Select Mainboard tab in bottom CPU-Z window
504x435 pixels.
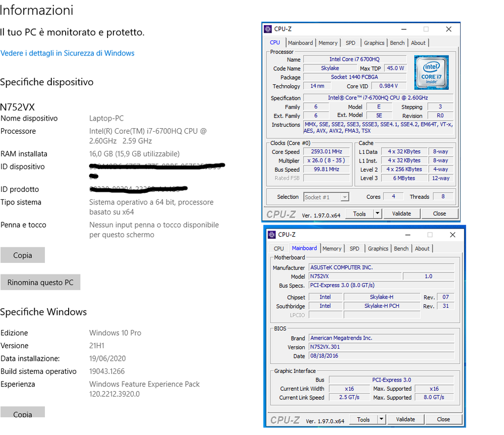304,248
